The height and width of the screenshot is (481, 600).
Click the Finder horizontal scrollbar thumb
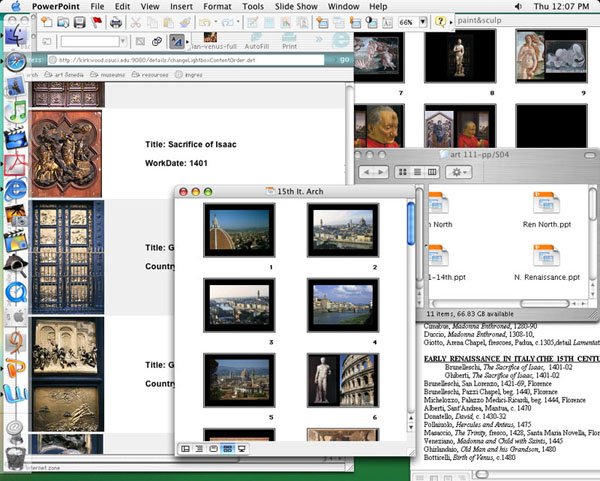tap(545, 303)
